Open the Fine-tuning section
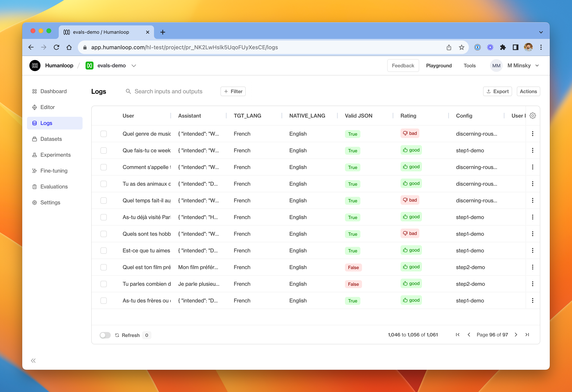Viewport: 572px width, 392px height. click(x=54, y=171)
